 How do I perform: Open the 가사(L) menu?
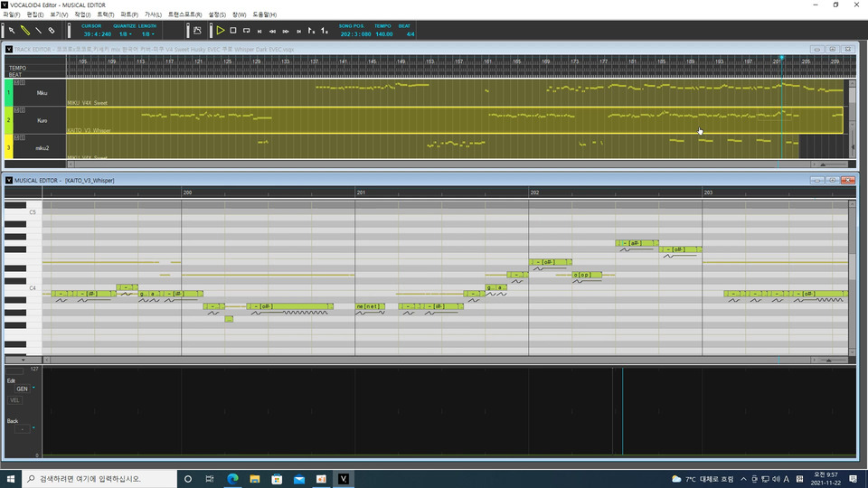[x=153, y=15]
